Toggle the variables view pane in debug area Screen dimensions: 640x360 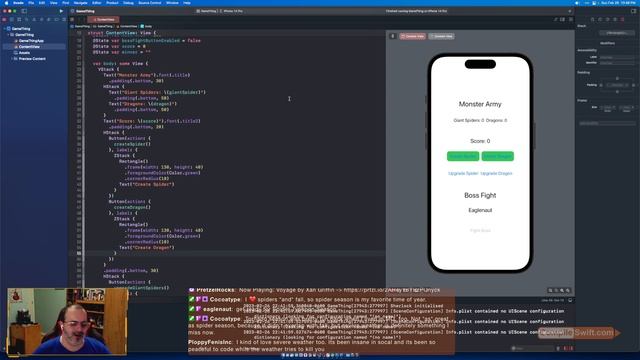pyautogui.click(x=566, y=348)
